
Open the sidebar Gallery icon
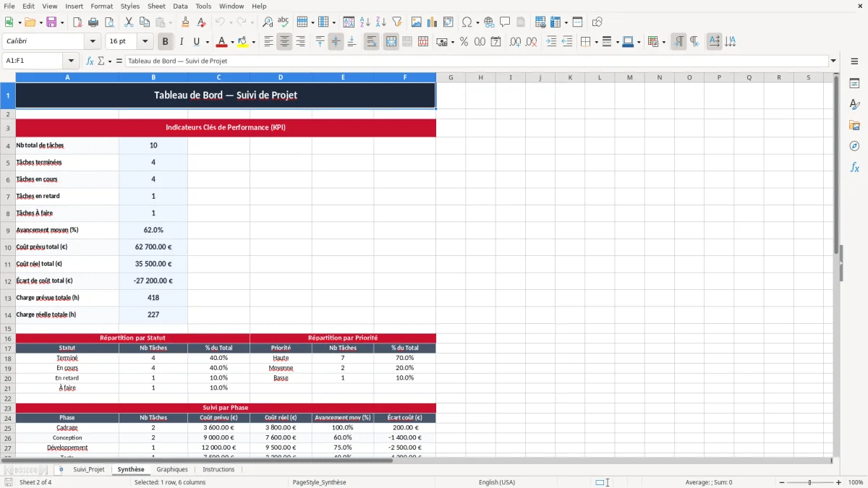[x=854, y=126]
